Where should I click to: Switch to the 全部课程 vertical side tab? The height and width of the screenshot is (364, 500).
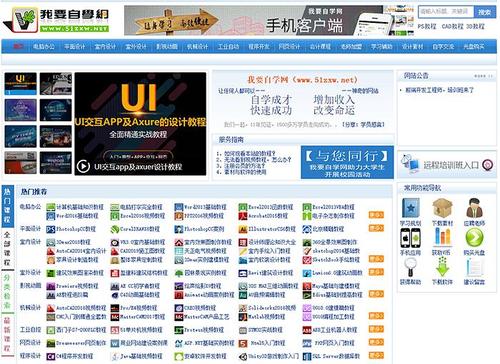coord(7,249)
